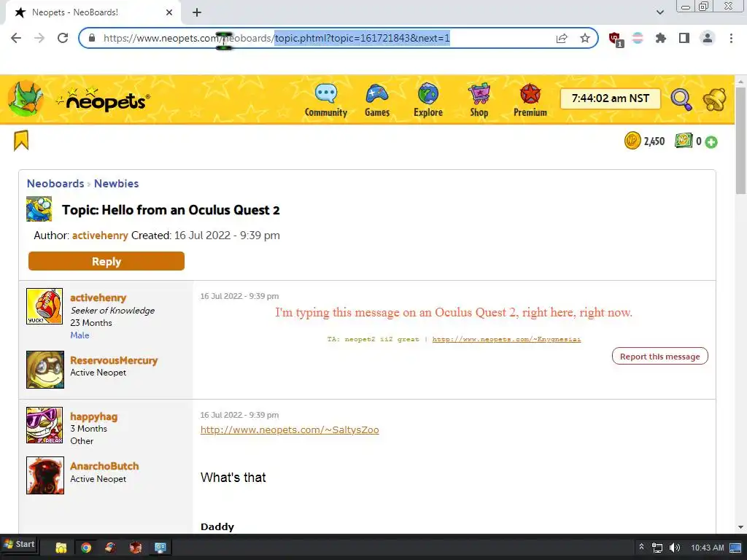Open the uBlock shield extension icon
The width and height of the screenshot is (747, 560).
(616, 39)
